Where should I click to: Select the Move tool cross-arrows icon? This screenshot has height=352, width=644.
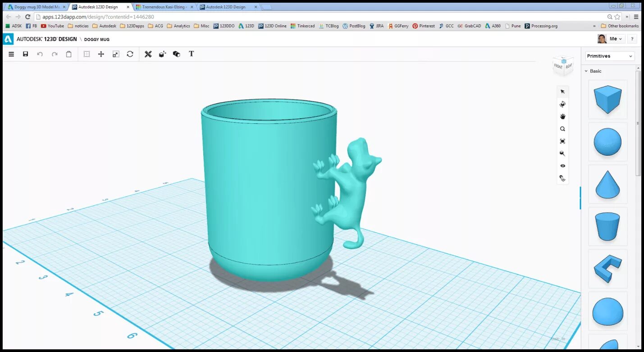pyautogui.click(x=101, y=54)
